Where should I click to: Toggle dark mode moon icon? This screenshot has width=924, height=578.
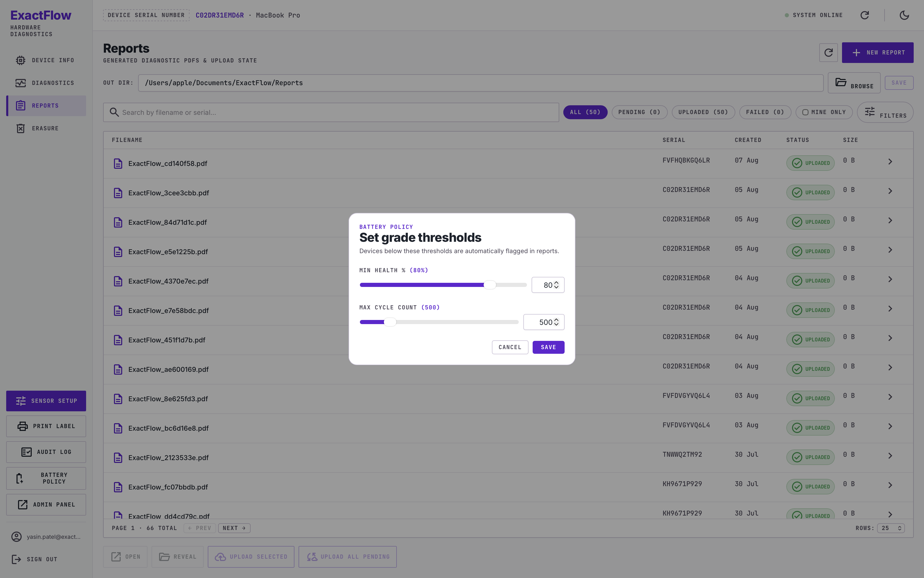[x=904, y=15]
